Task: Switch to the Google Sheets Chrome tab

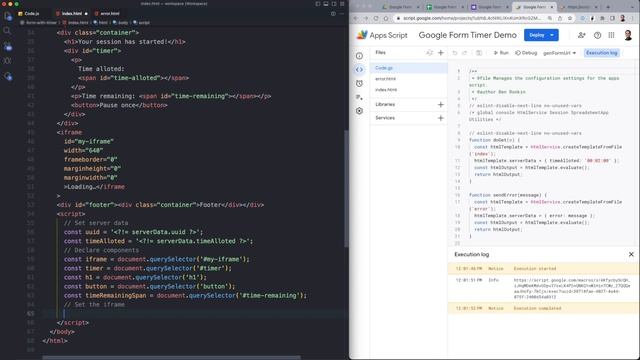Action: [x=445, y=7]
